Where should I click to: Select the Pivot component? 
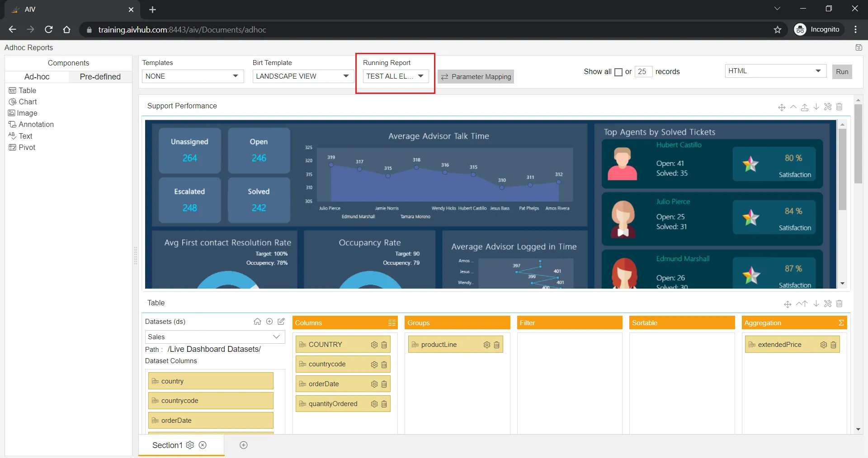click(22, 147)
